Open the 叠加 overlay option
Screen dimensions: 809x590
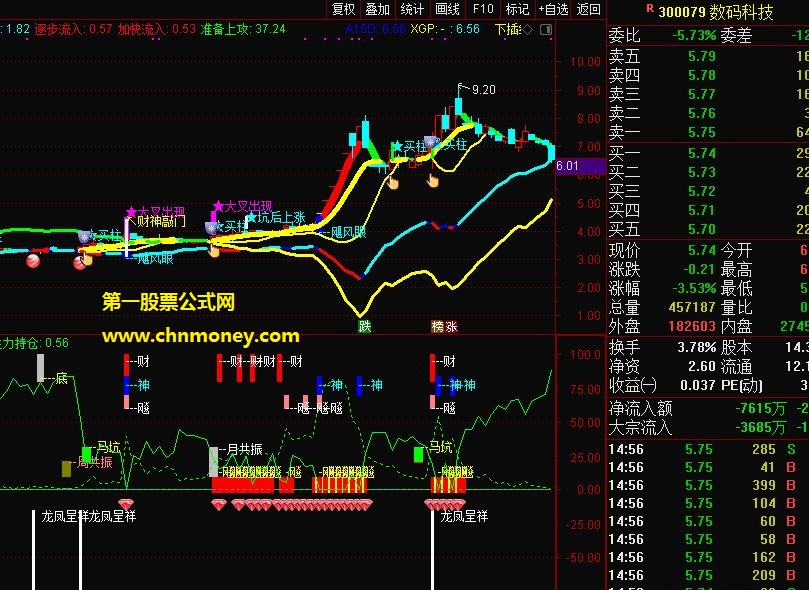378,9
